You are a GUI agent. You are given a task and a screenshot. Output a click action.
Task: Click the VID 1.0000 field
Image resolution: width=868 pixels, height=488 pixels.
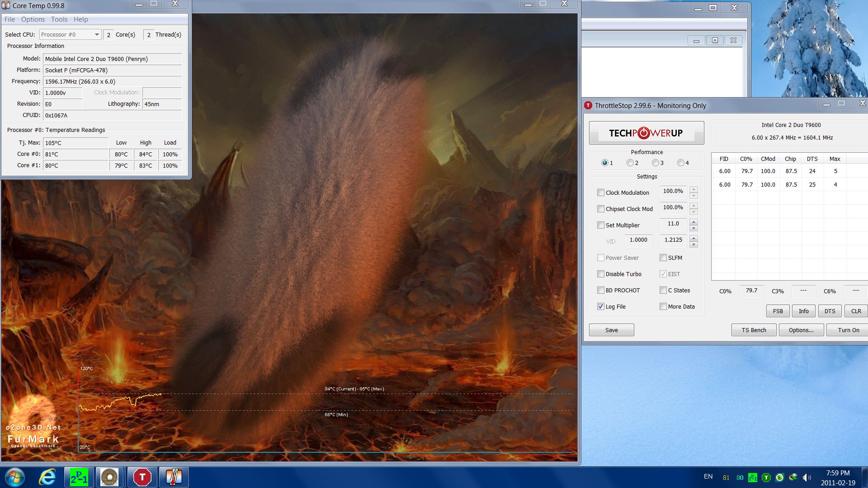pyautogui.click(x=638, y=240)
